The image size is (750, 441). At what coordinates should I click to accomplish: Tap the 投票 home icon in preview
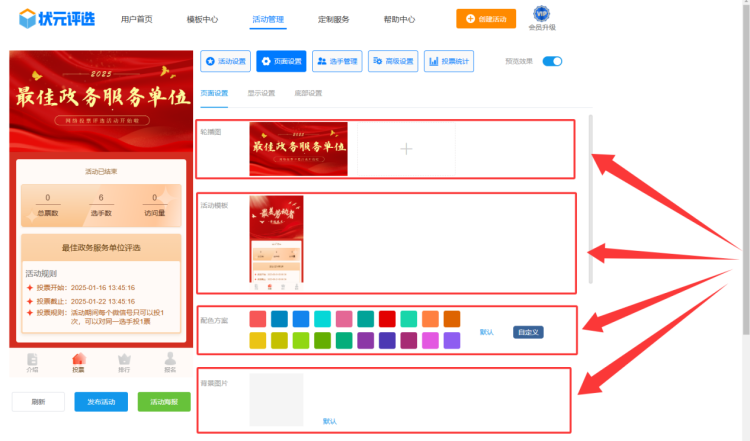point(78,362)
